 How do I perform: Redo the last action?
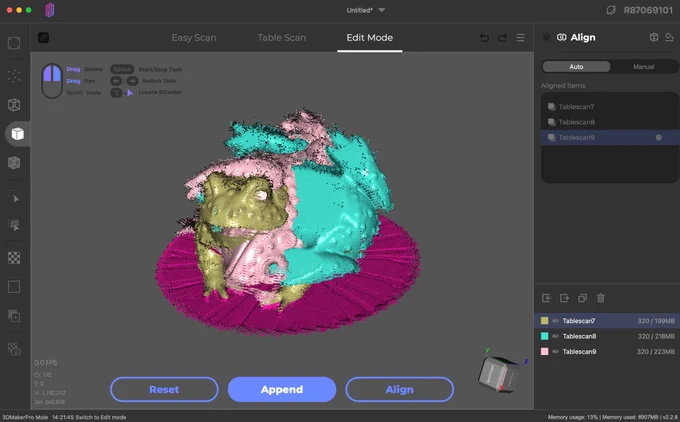point(502,38)
